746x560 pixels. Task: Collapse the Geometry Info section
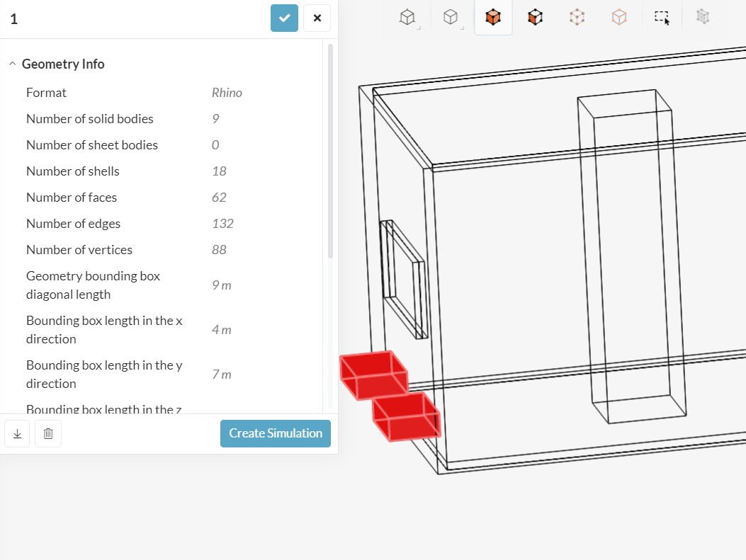point(12,64)
